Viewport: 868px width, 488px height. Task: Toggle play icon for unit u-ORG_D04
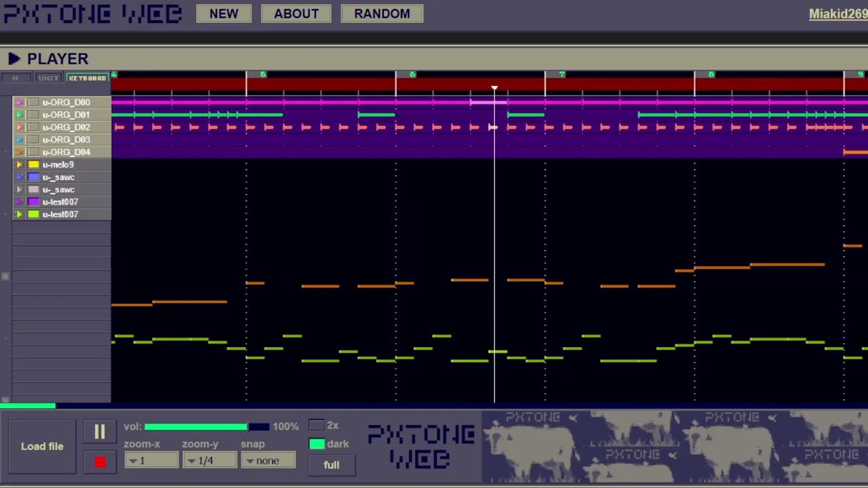(x=19, y=152)
